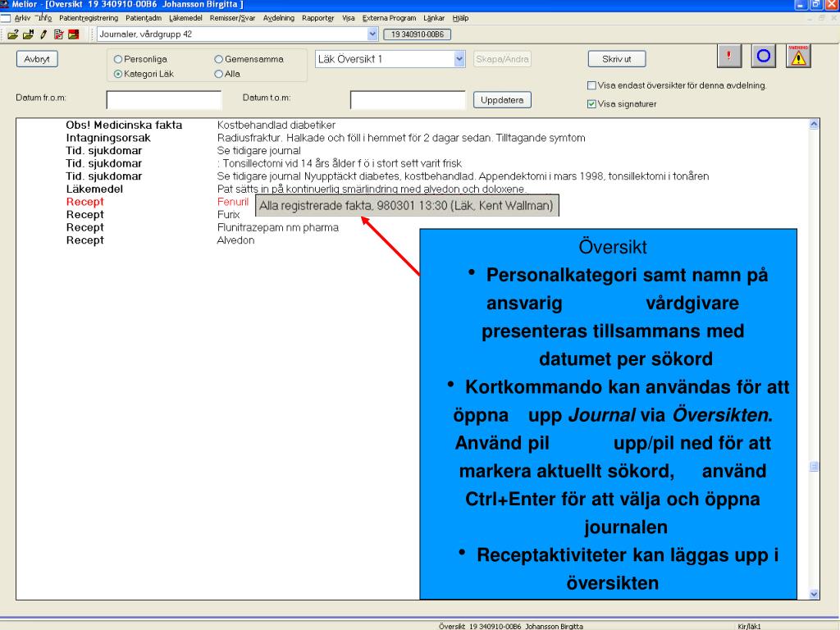Click the red and yellow folder toolbar icon
Screen dimensions: 840x630
click(73, 34)
